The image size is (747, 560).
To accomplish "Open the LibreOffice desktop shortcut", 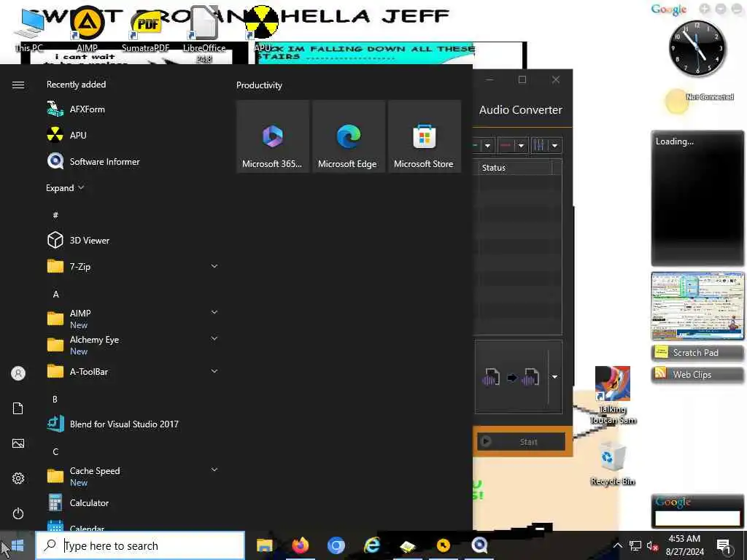I will tap(204, 34).
